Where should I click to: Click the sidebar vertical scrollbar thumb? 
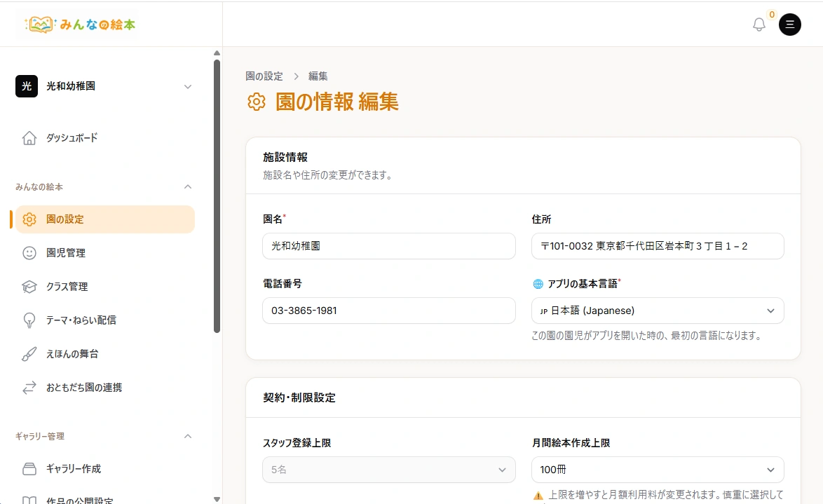point(217,196)
